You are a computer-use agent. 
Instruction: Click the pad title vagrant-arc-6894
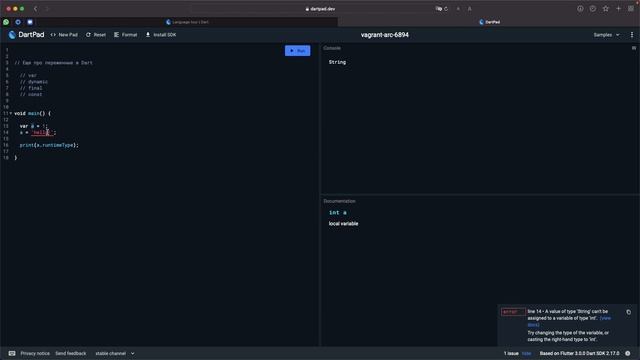(384, 35)
